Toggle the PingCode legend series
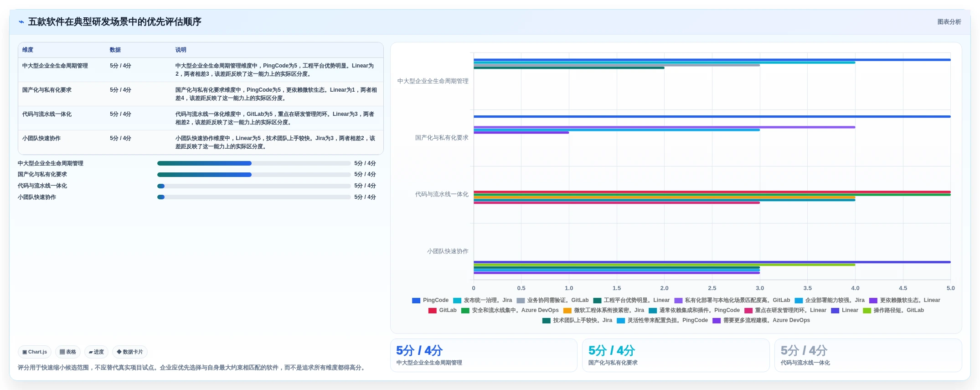This screenshot has width=980, height=390. click(x=430, y=300)
